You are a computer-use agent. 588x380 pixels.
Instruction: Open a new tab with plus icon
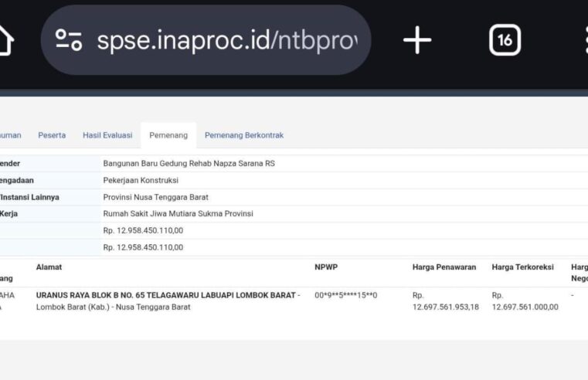click(417, 40)
